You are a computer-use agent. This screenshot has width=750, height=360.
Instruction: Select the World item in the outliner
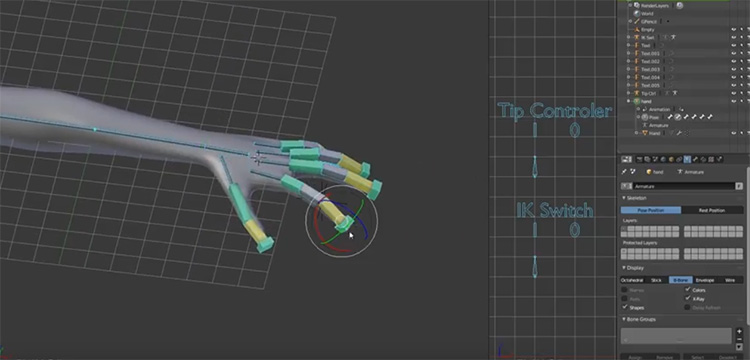coord(647,13)
